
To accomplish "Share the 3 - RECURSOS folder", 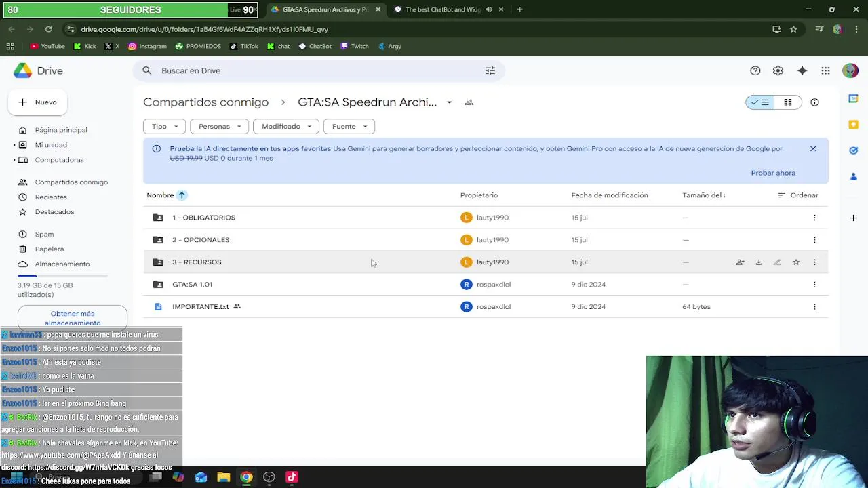I will (x=741, y=262).
